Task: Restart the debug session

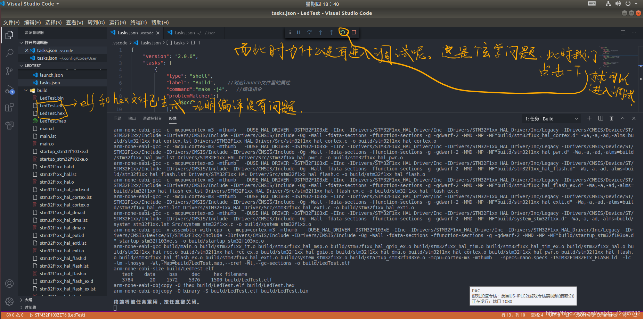Action: point(343,32)
